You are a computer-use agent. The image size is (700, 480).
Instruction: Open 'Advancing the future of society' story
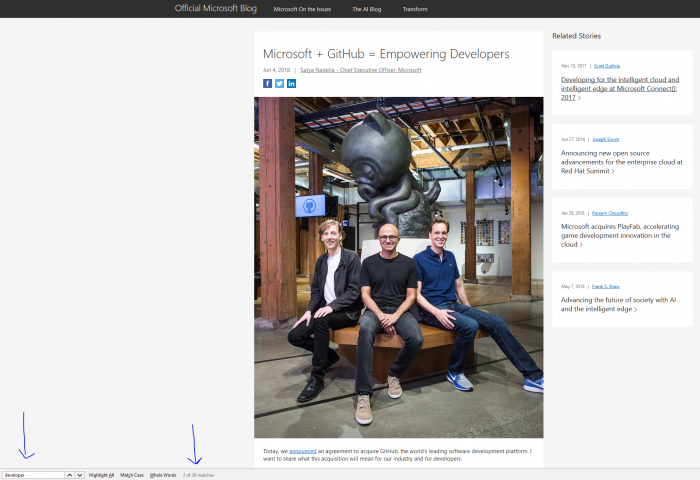pos(618,305)
